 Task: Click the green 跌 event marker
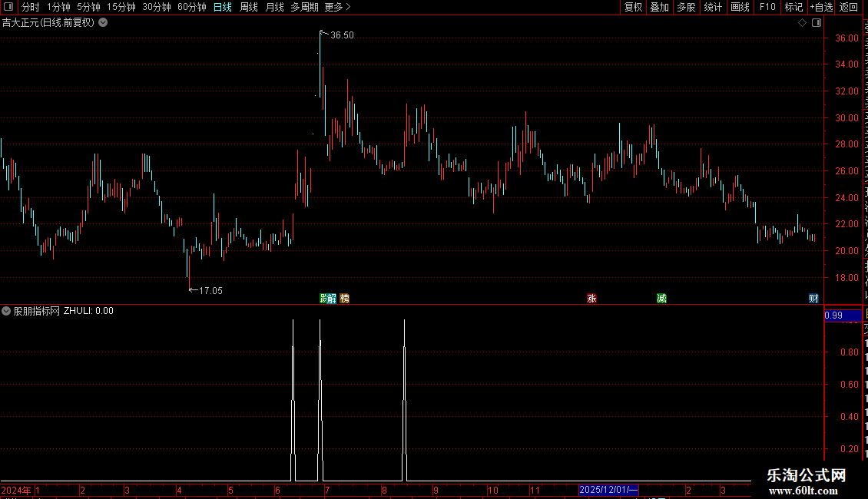click(324, 299)
